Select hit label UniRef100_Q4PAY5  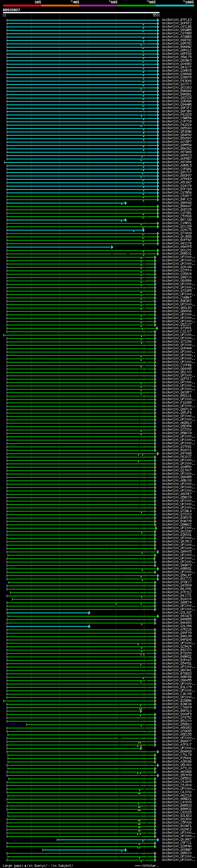(x=177, y=551)
